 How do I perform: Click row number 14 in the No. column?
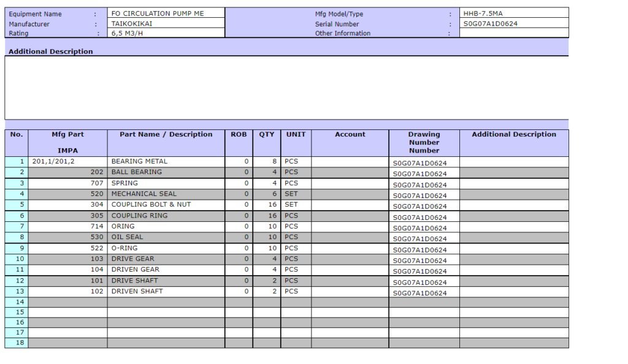17,302
